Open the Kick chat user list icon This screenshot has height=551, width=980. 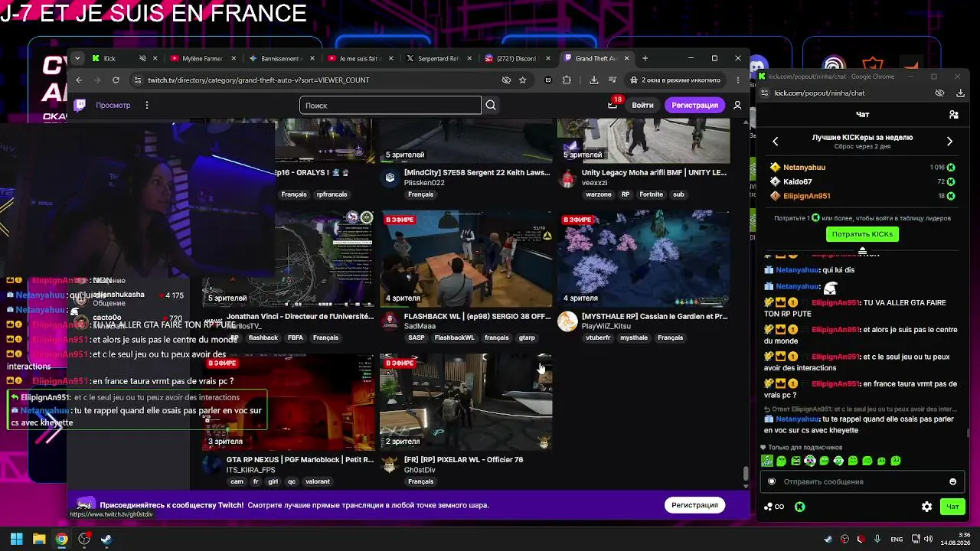(954, 114)
